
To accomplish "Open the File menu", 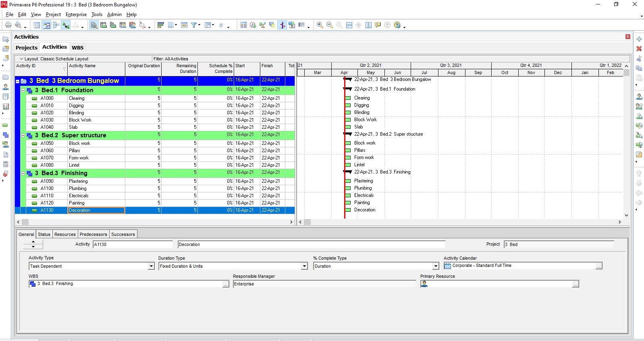I will point(10,14).
